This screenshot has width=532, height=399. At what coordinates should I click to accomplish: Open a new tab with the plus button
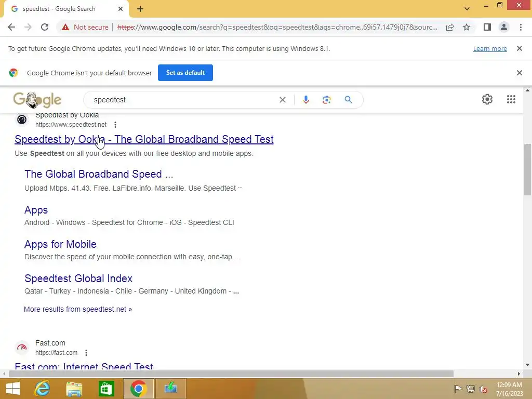click(x=140, y=9)
